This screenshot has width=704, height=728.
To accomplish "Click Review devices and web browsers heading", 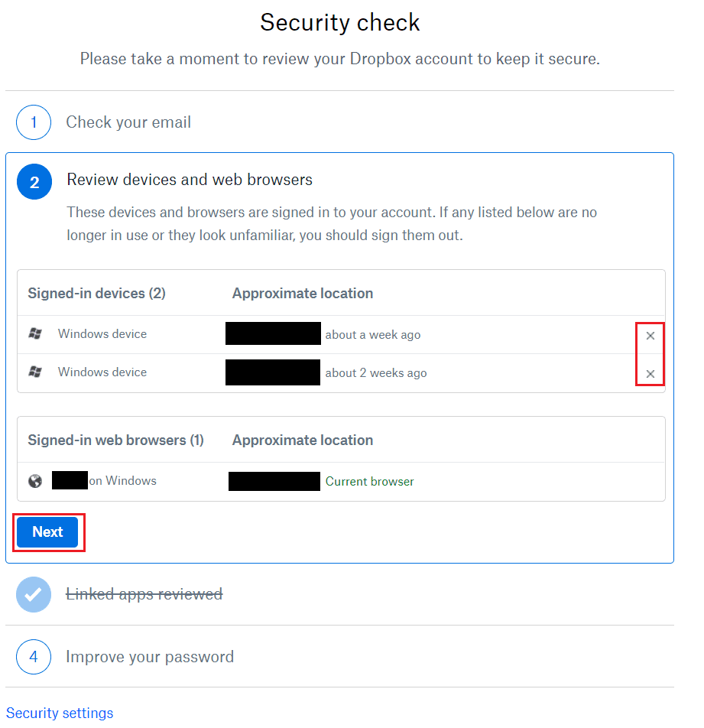I will (190, 180).
